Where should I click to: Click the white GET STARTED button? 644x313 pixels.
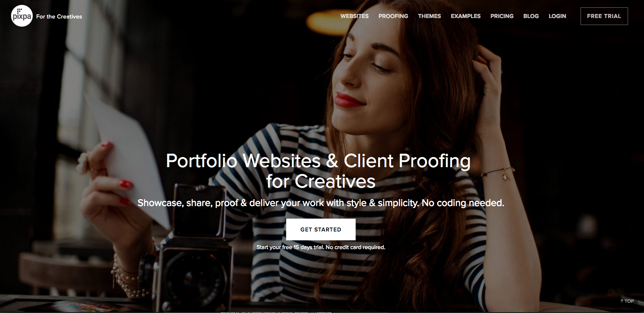click(x=321, y=229)
